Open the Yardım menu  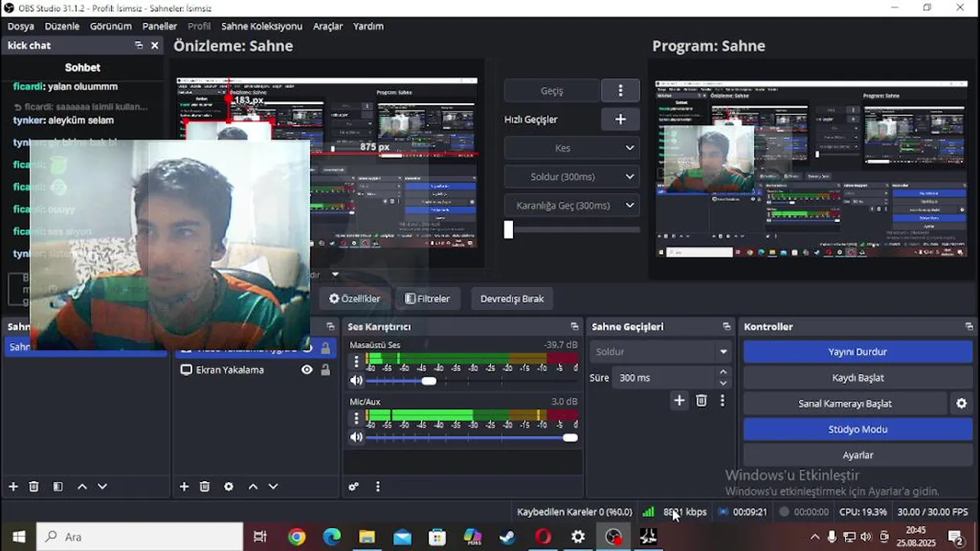[x=368, y=26]
